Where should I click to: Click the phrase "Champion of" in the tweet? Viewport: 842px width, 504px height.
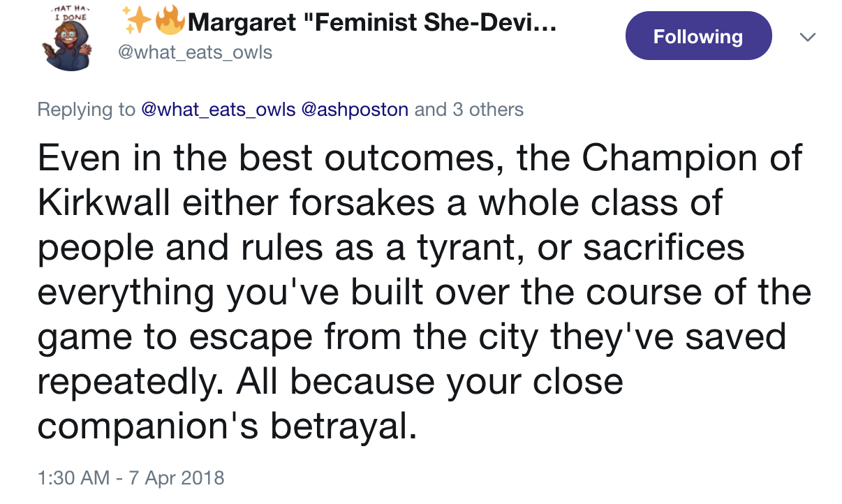click(692, 158)
